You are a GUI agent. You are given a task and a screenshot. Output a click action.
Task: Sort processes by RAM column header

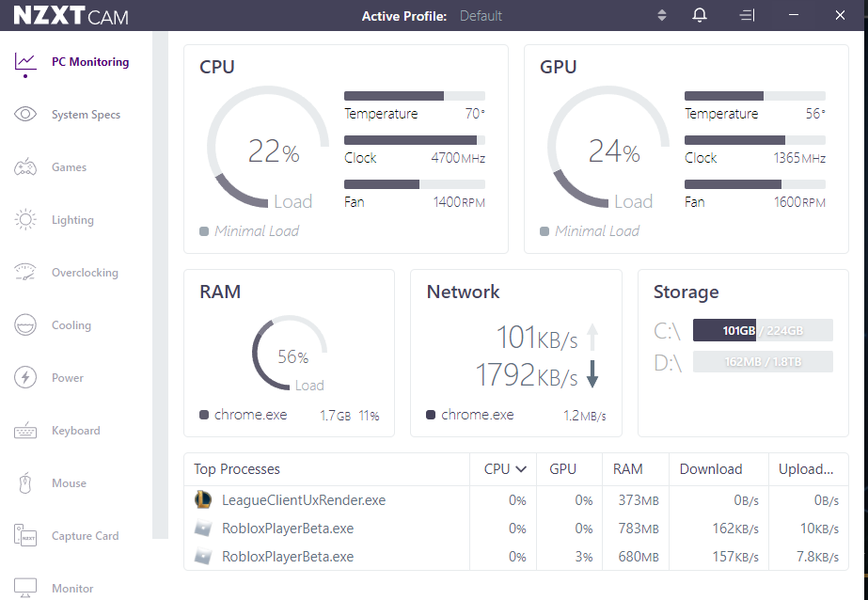pyautogui.click(x=628, y=468)
